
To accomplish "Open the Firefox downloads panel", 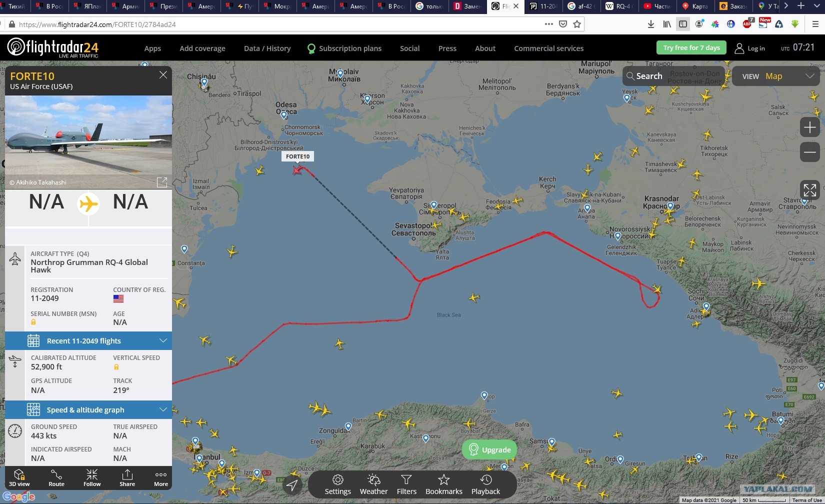I will (x=650, y=24).
